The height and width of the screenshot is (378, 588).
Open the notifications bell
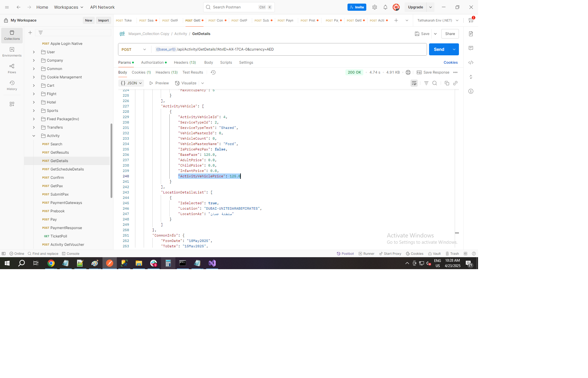click(385, 7)
